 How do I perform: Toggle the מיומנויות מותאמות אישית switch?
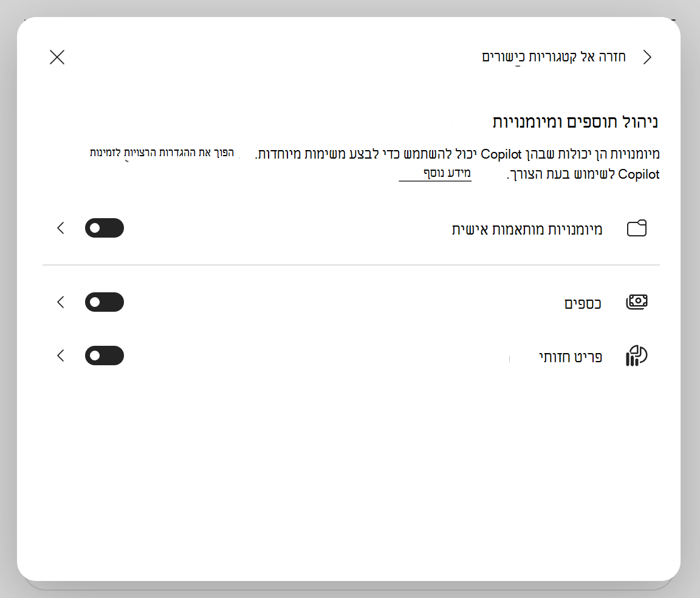(105, 228)
